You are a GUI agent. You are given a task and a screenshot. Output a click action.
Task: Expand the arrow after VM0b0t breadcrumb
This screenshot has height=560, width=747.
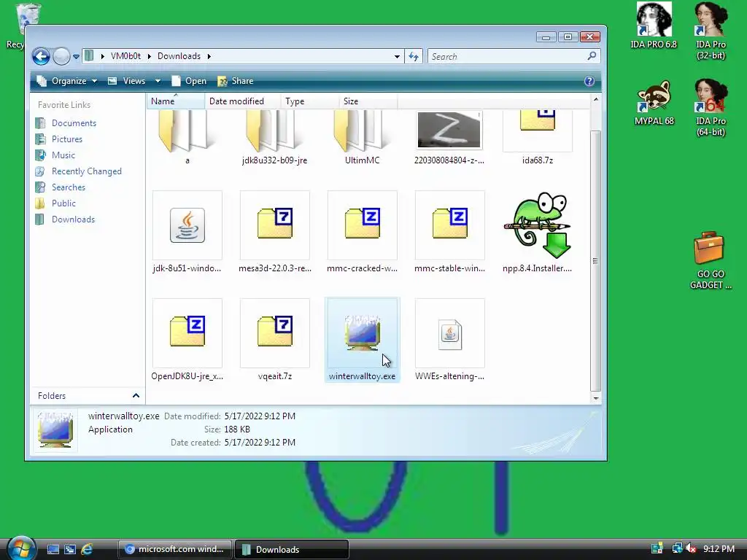click(149, 56)
